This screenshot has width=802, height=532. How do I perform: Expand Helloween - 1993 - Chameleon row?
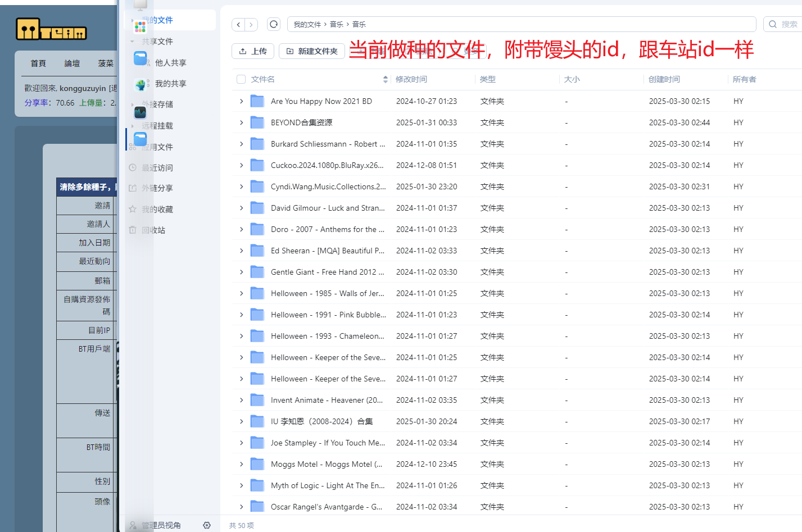[x=241, y=336]
